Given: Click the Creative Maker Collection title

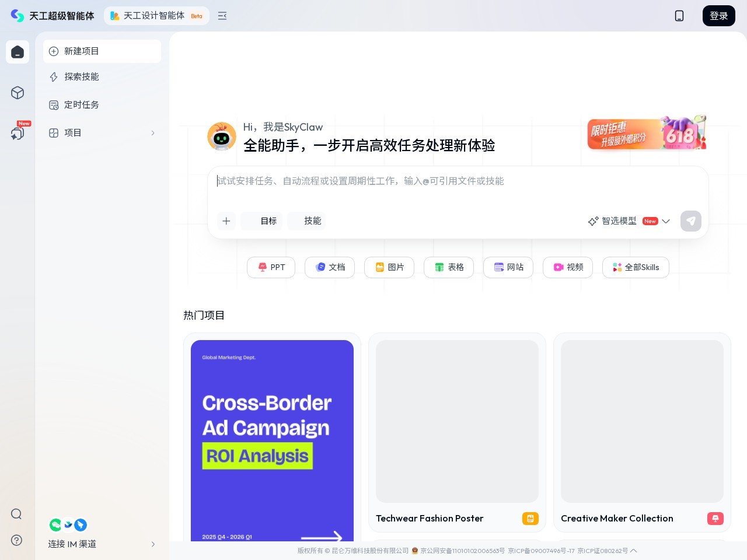Looking at the screenshot, I should (x=617, y=519).
